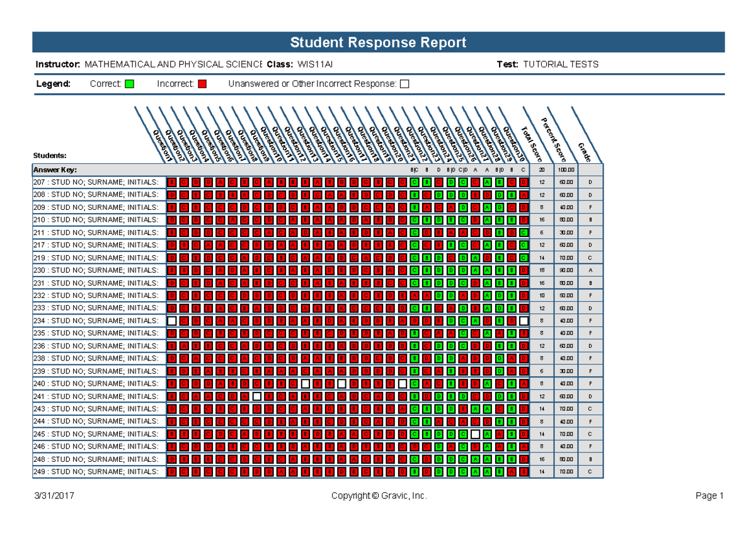756x535 pixels.
Task: Click unanswered Question26 box in row 245
Action: click(475, 434)
